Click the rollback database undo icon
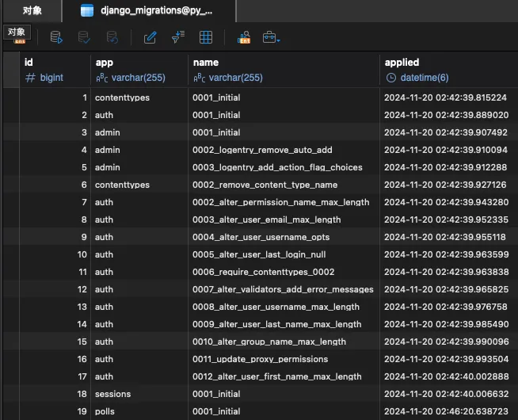This screenshot has width=518, height=420. pyautogui.click(x=112, y=37)
